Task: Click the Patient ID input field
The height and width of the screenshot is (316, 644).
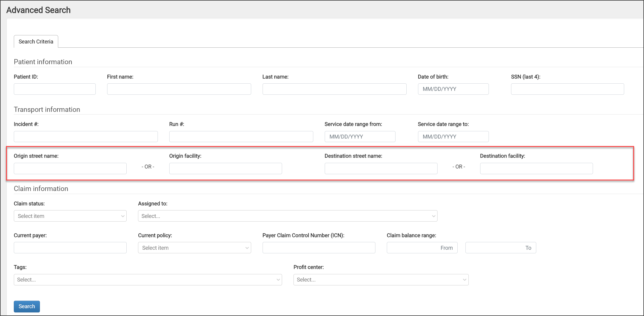Action: (55, 89)
